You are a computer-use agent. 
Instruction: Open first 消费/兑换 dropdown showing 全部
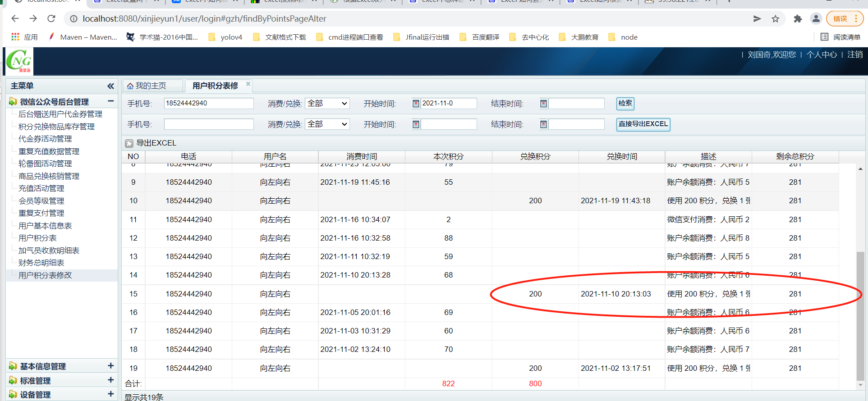(327, 104)
